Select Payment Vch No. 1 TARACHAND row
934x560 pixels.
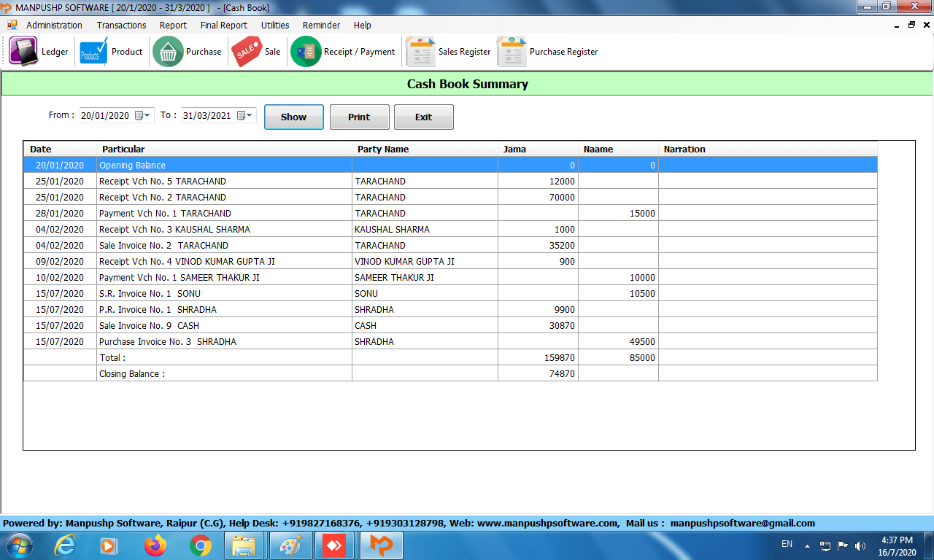point(450,213)
